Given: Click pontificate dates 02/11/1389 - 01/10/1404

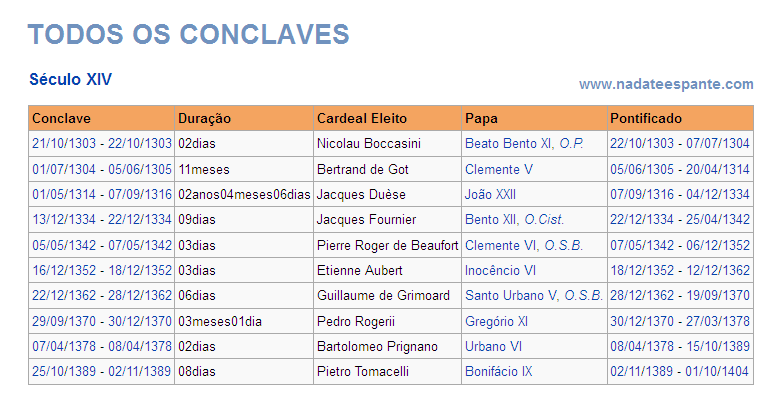Looking at the screenshot, I should pos(679,371).
